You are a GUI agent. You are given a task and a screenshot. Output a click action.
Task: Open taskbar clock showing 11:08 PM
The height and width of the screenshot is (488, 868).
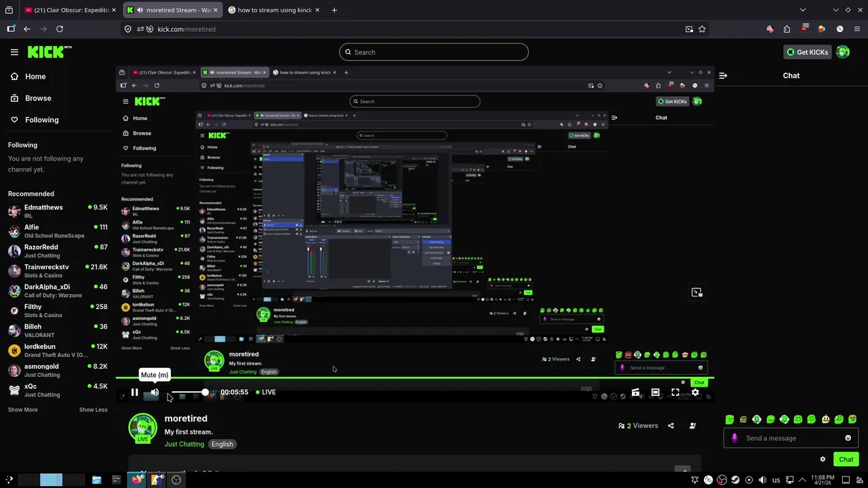(822, 480)
